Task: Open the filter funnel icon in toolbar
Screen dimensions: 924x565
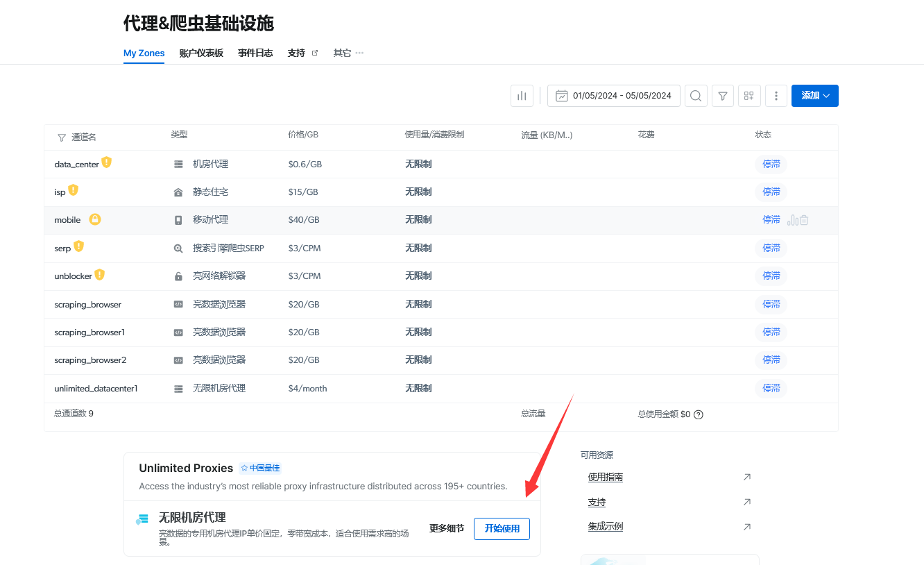Action: pos(723,96)
